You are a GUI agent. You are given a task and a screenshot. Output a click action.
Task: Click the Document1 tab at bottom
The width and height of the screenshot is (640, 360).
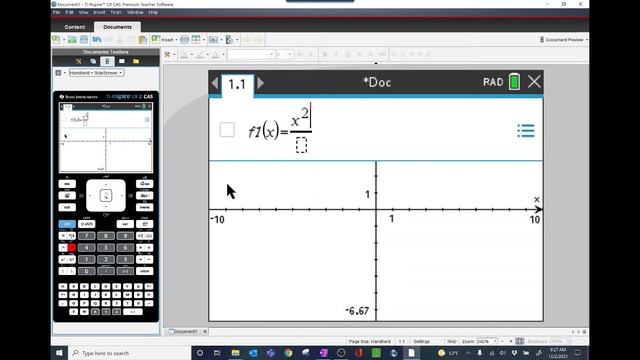click(184, 331)
